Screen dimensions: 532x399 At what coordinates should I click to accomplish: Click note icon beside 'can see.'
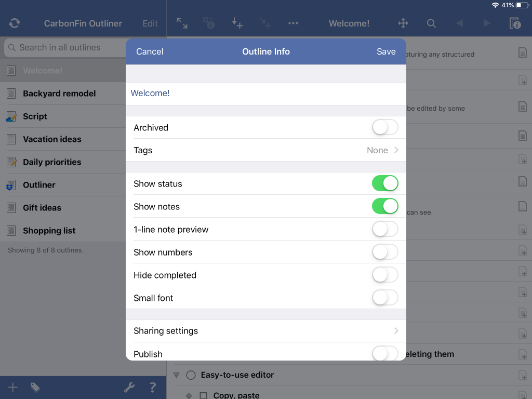coord(523,206)
